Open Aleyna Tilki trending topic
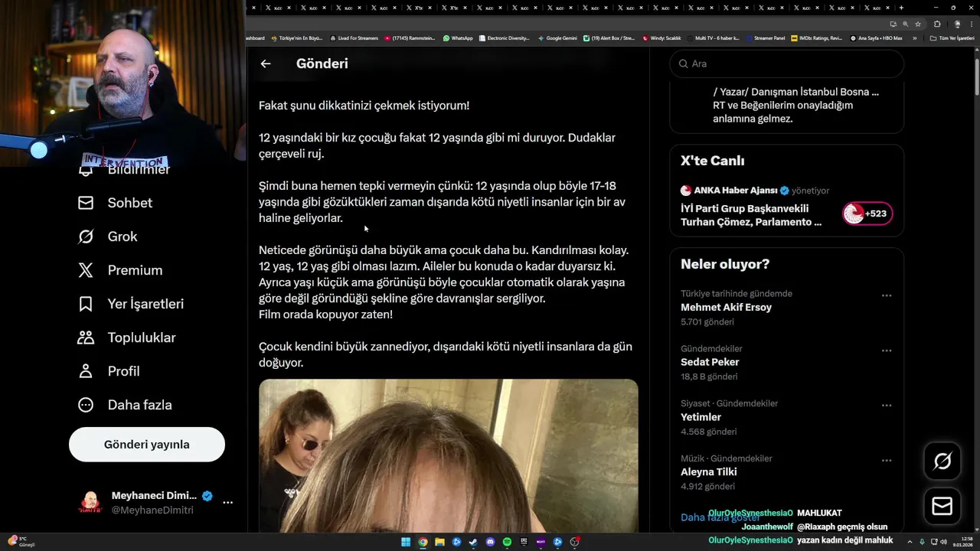This screenshot has height=551, width=980. [x=708, y=472]
